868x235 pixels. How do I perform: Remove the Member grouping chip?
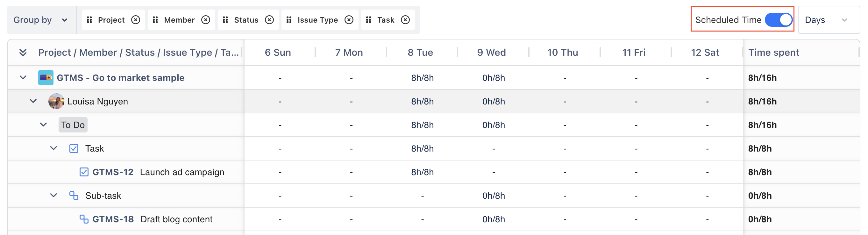click(206, 20)
